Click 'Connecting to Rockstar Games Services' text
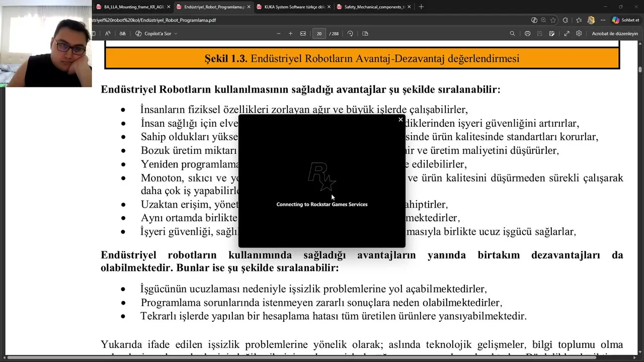644x362 pixels. click(x=322, y=204)
